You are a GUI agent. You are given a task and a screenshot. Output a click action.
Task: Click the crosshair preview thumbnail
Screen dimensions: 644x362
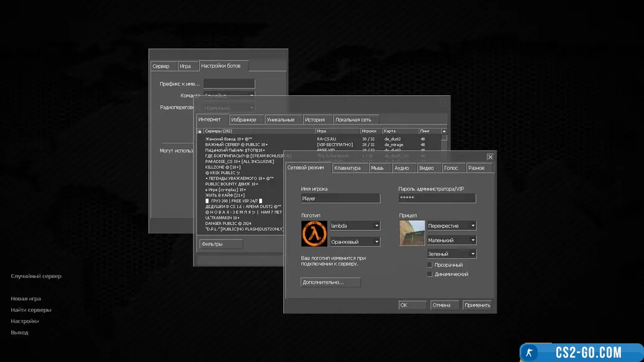tap(412, 233)
